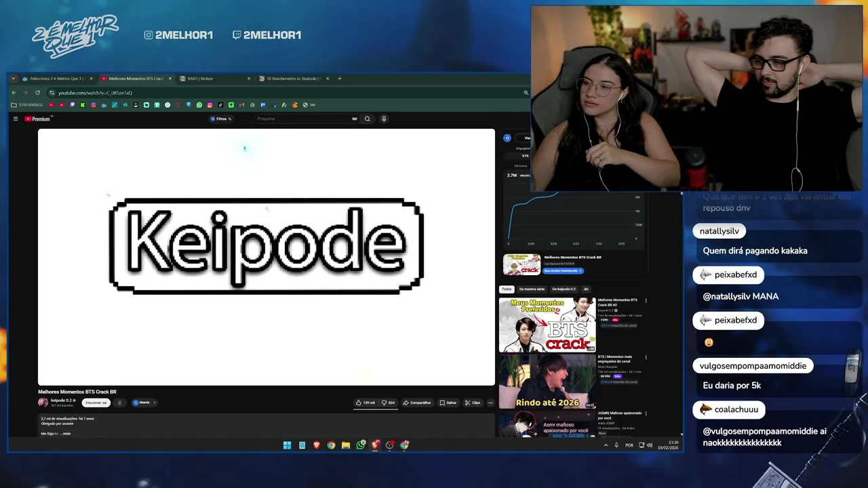Click the browser address bar URL
868x488 pixels.
[95, 93]
